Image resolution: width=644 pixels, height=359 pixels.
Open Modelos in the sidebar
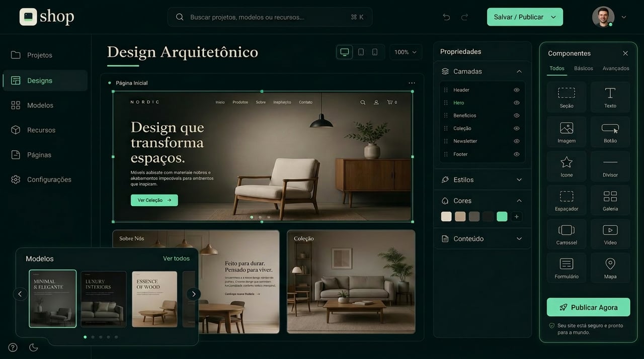click(x=45, y=105)
